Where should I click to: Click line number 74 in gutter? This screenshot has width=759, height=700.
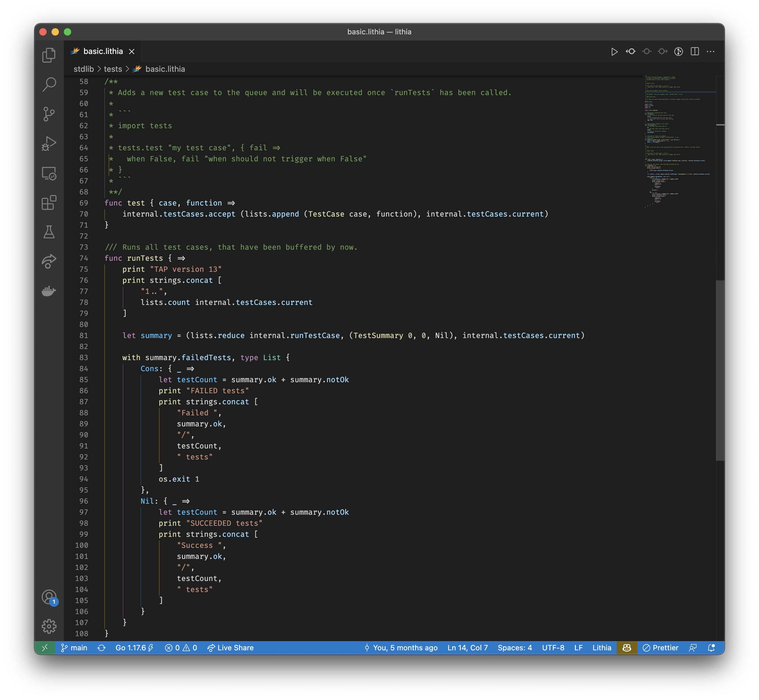tap(84, 258)
